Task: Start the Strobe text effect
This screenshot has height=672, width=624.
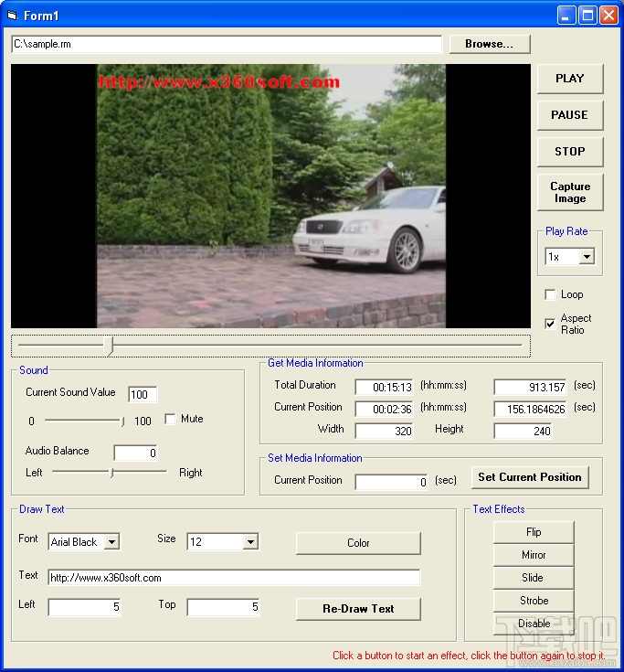Action: (534, 601)
